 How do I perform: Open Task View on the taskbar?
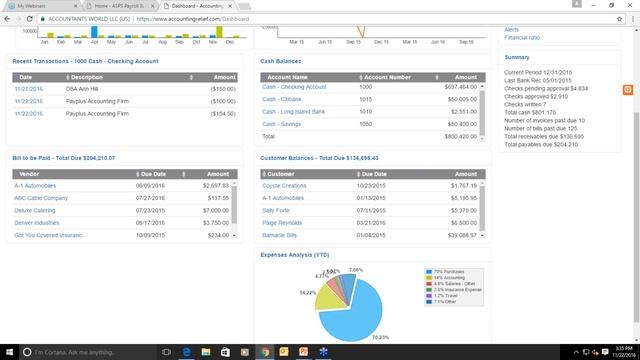[x=166, y=352]
